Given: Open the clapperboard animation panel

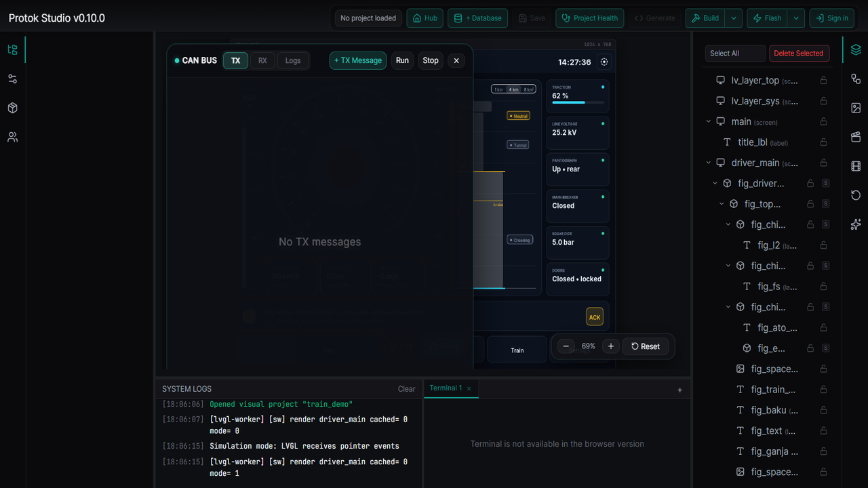Looking at the screenshot, I should [856, 137].
